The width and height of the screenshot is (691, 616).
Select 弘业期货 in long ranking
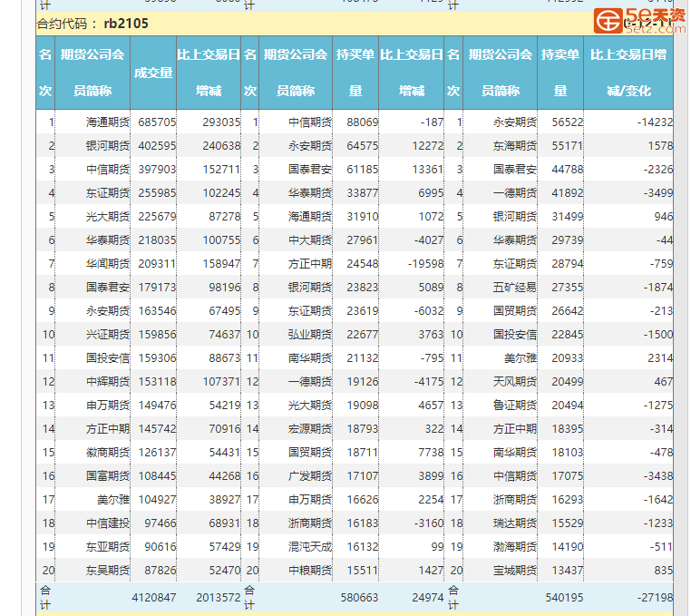(x=310, y=335)
